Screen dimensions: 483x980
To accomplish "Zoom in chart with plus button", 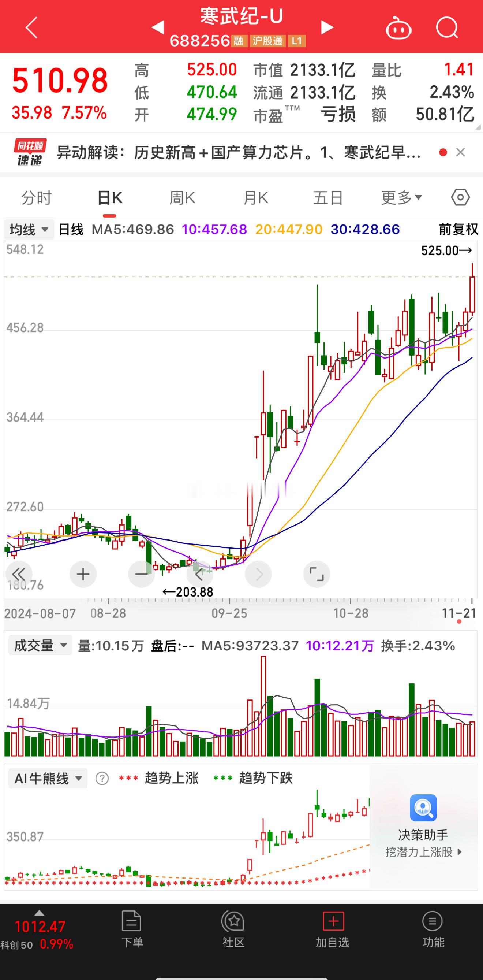I will [x=83, y=574].
